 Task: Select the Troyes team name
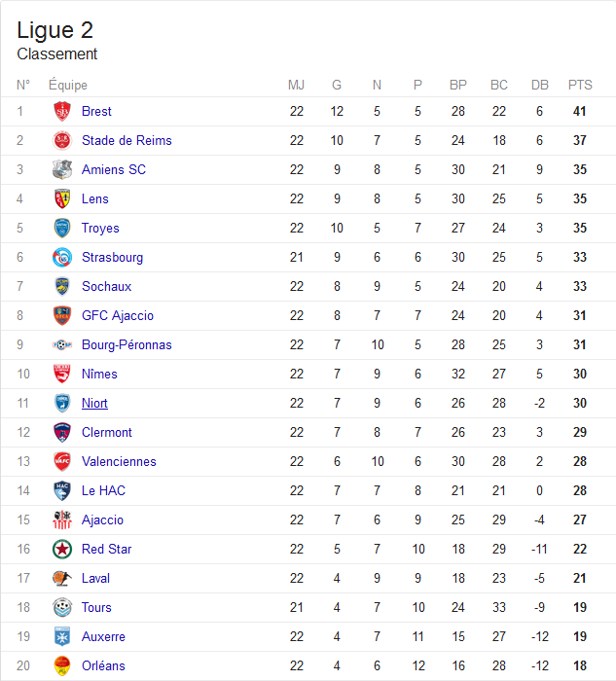coord(100,228)
